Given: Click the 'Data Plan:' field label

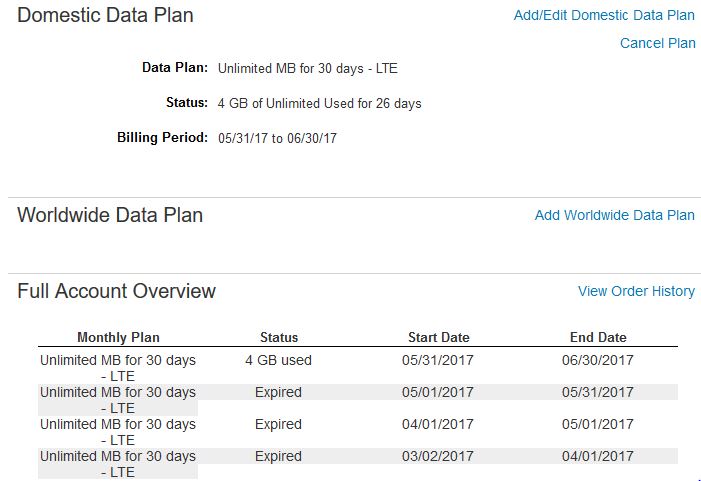Looking at the screenshot, I should [175, 68].
